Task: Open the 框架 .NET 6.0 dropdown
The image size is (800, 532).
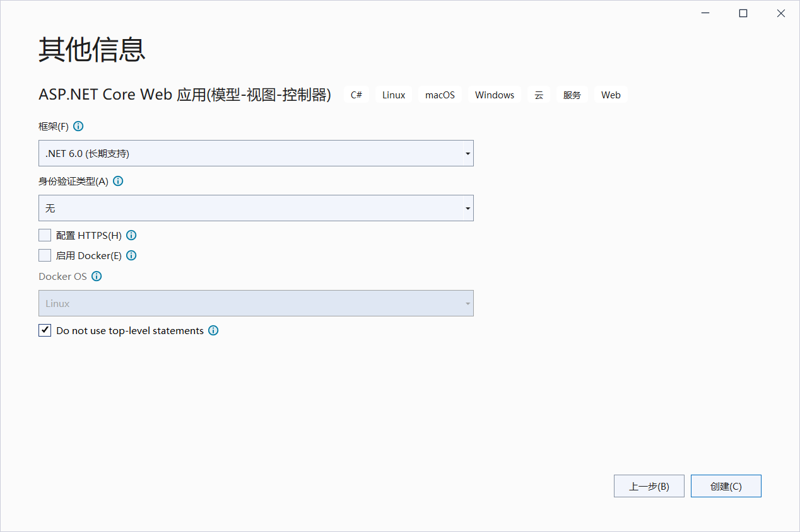Action: (256, 153)
